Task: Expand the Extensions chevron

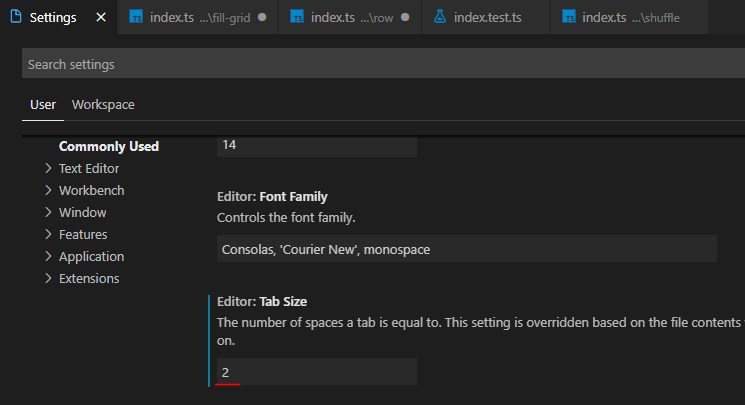Action: (x=48, y=278)
